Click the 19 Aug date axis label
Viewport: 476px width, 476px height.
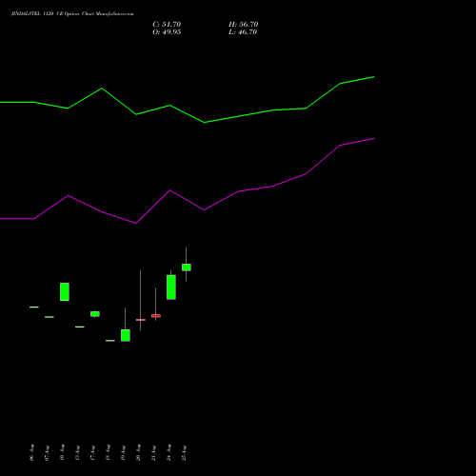[123, 452]
